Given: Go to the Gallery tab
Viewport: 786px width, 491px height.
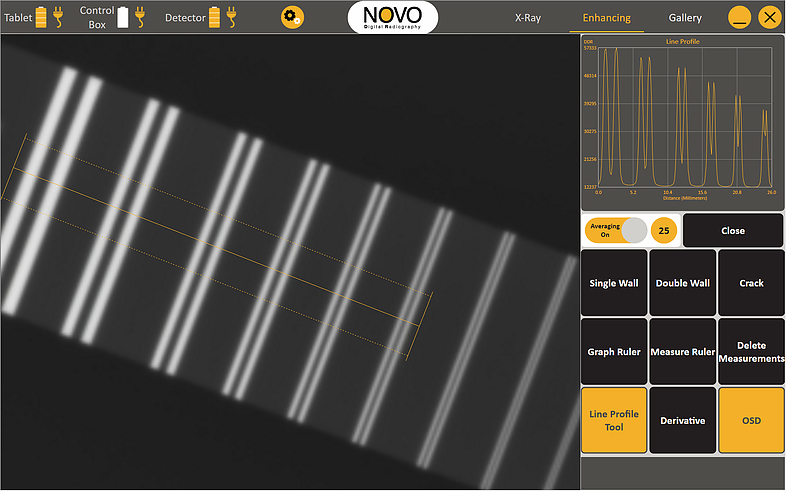Looking at the screenshot, I should click(x=685, y=18).
